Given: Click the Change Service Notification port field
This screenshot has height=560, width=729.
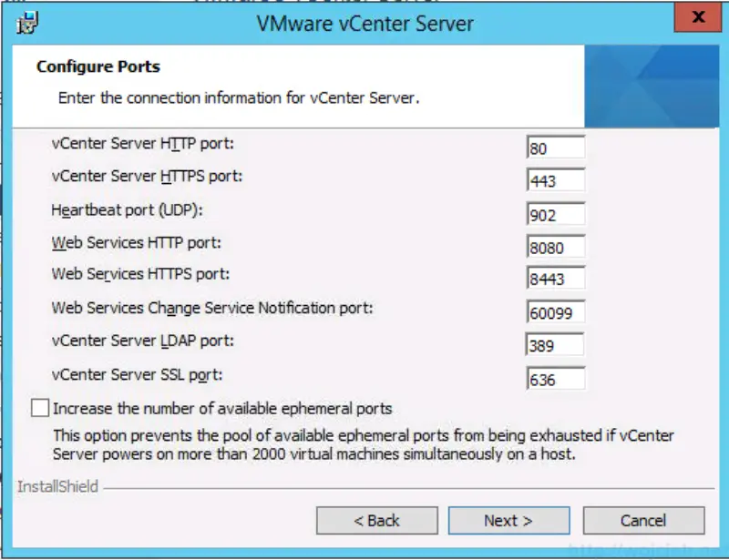Looking at the screenshot, I should point(556,311).
